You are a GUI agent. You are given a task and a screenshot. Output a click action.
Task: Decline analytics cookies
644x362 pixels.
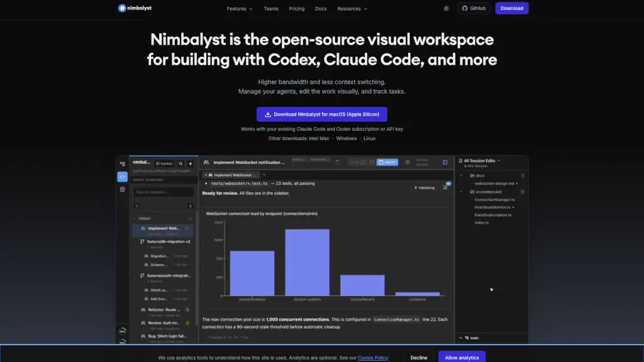(418, 357)
